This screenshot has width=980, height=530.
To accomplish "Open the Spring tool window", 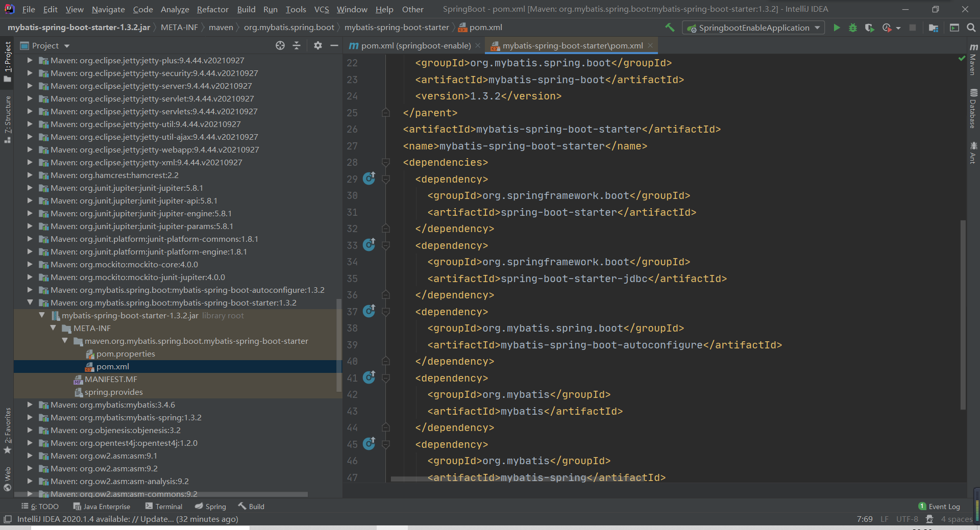I will [x=211, y=507].
